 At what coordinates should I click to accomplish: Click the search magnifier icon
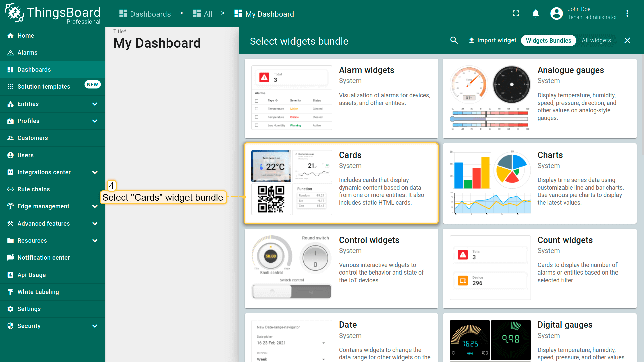[454, 40]
